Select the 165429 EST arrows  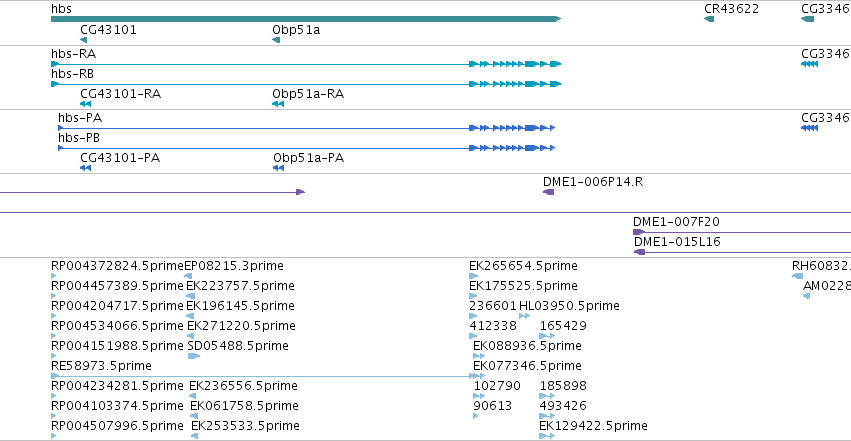pyautogui.click(x=547, y=336)
